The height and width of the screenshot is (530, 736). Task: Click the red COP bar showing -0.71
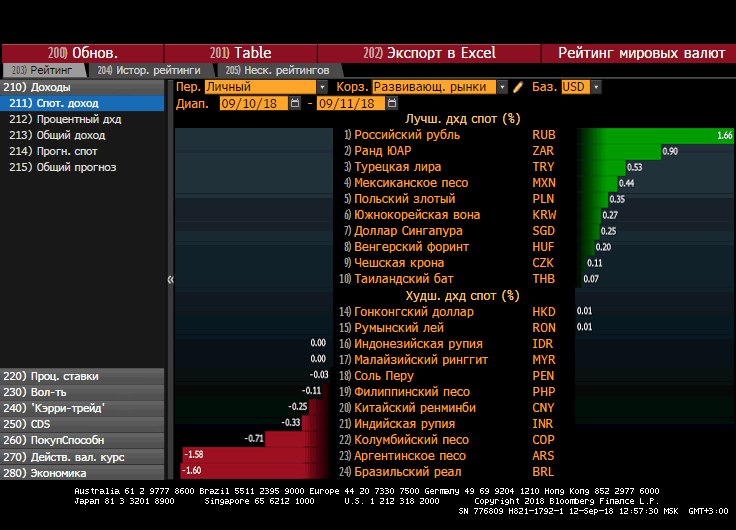click(x=298, y=439)
